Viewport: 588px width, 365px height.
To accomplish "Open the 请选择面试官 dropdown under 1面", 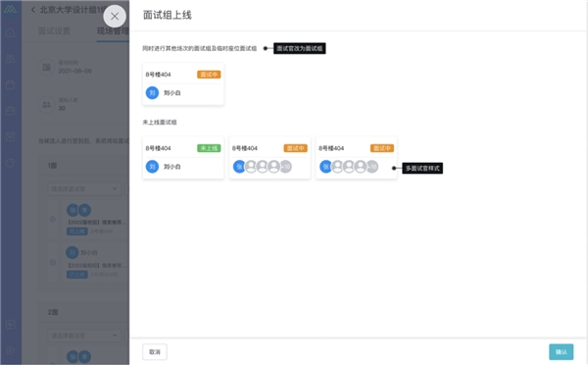I will (84, 189).
